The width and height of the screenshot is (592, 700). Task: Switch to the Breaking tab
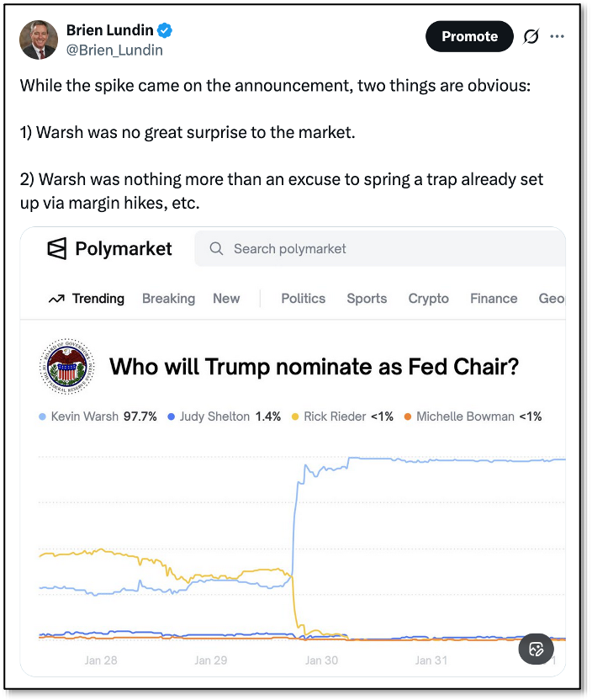click(x=168, y=299)
